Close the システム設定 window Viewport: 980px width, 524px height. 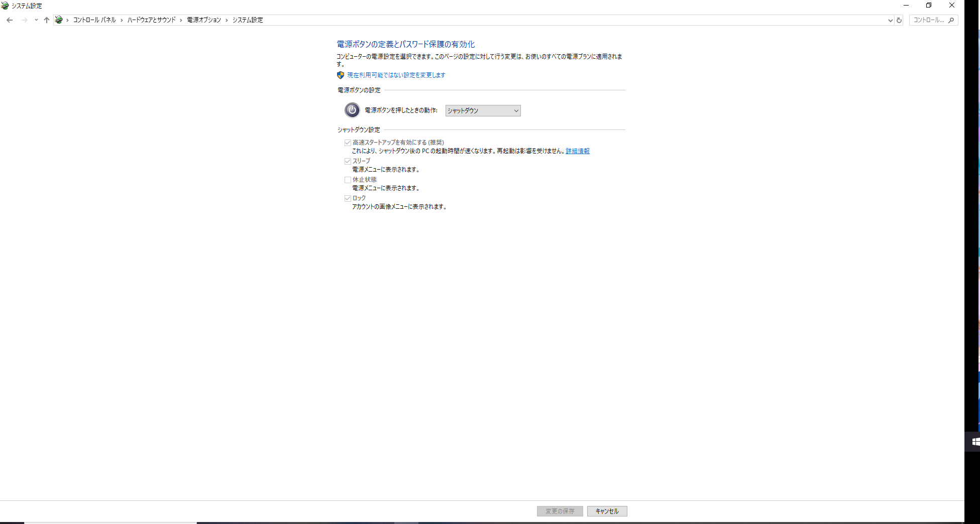(x=952, y=6)
